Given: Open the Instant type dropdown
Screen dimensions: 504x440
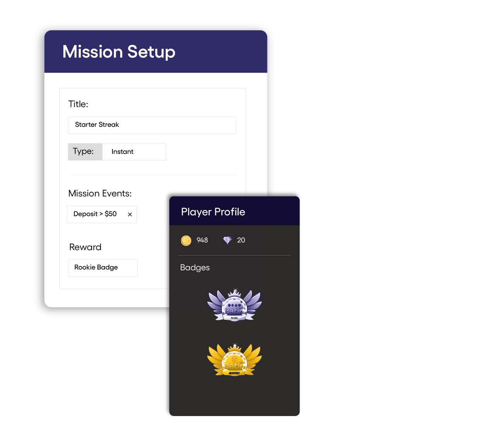Looking at the screenshot, I should tap(134, 152).
